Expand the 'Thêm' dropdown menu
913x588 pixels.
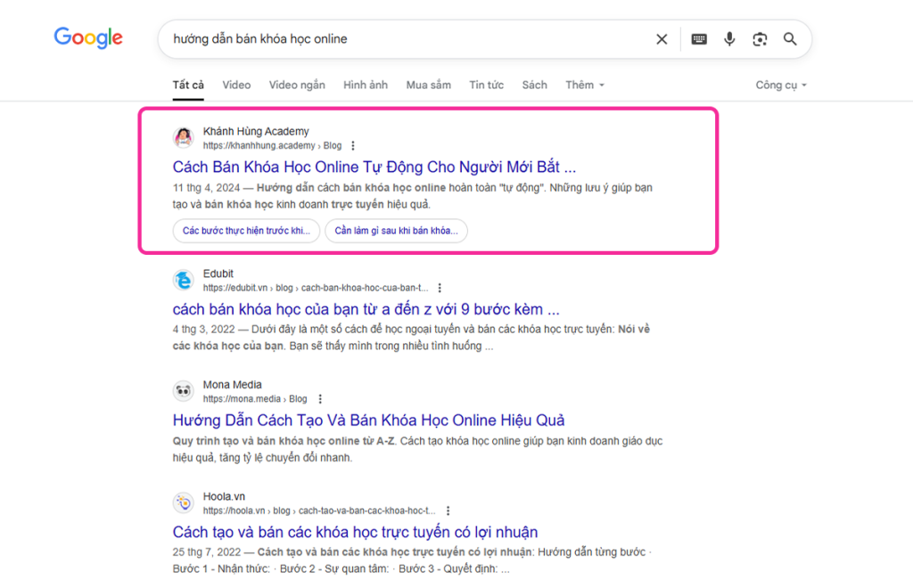(x=585, y=85)
